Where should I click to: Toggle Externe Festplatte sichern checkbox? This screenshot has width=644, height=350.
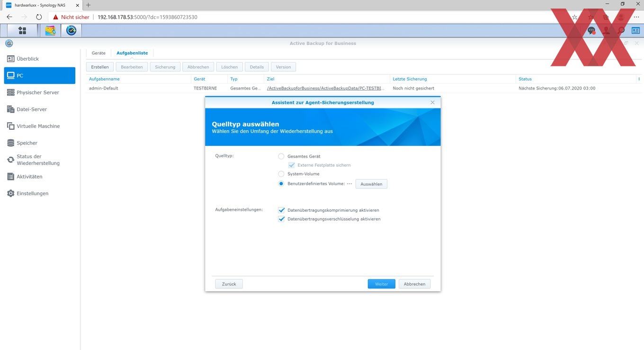coord(292,165)
